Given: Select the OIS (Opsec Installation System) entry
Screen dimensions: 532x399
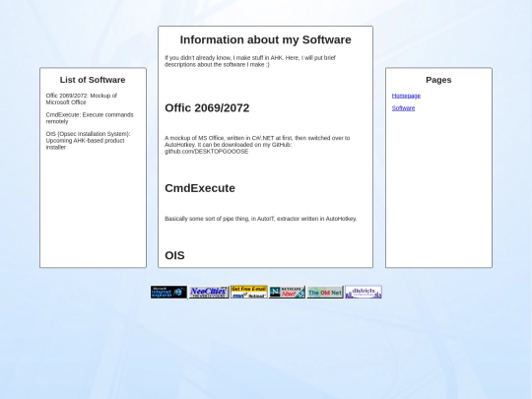Looking at the screenshot, I should [x=88, y=141].
